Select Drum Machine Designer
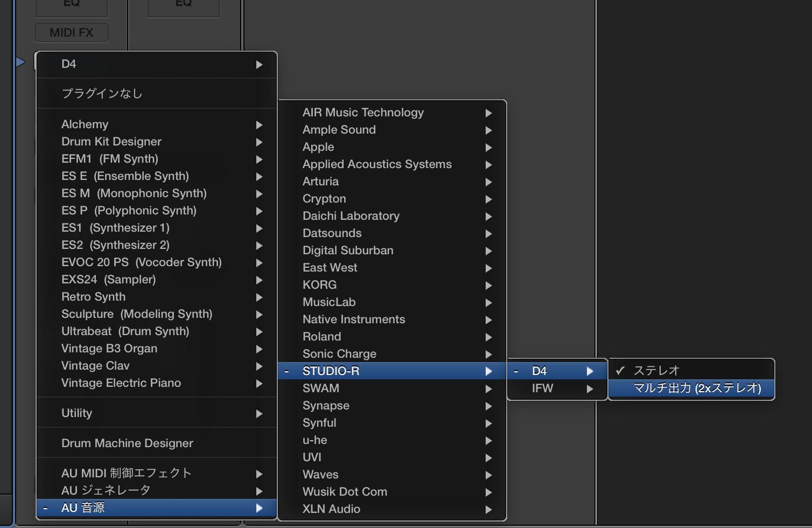The width and height of the screenshot is (812, 528). pos(157,443)
